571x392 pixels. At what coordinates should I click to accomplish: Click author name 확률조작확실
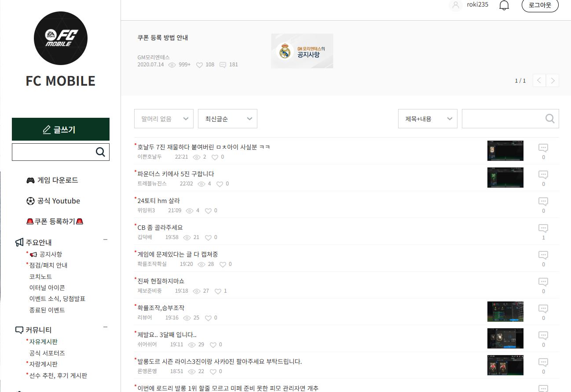[x=152, y=264]
